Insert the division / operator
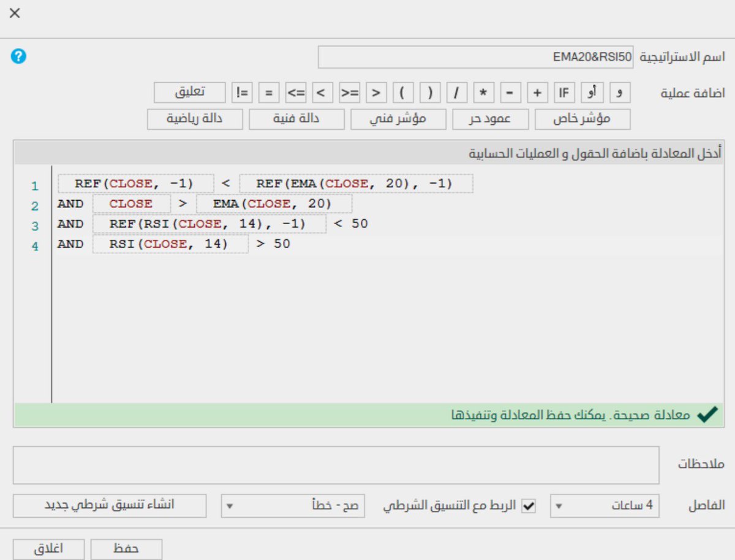 coord(457,93)
